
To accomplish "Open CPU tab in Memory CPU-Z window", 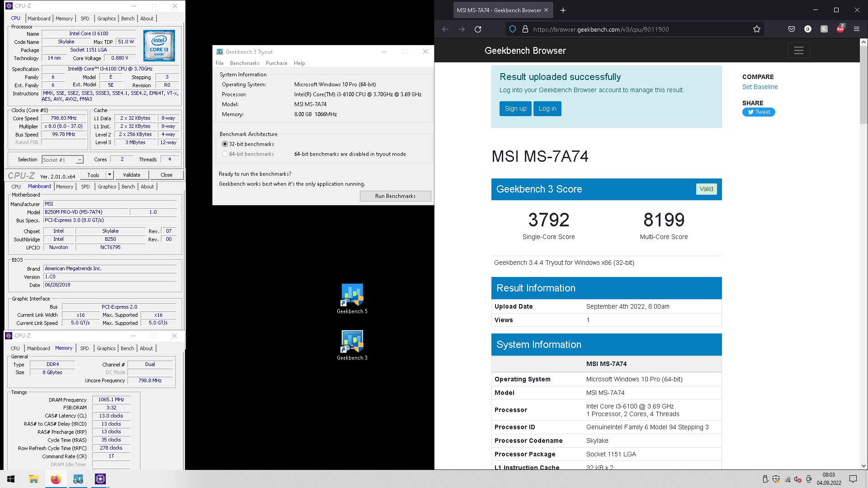I will point(15,348).
